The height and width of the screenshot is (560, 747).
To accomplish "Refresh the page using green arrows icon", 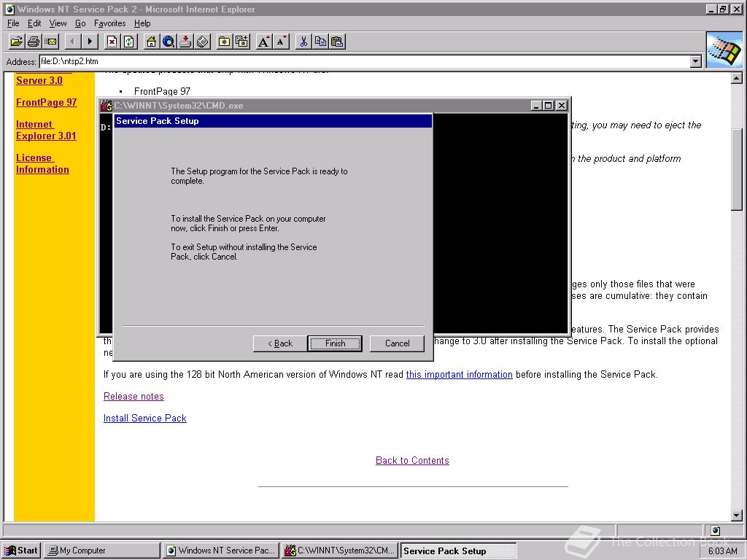I will coord(128,42).
